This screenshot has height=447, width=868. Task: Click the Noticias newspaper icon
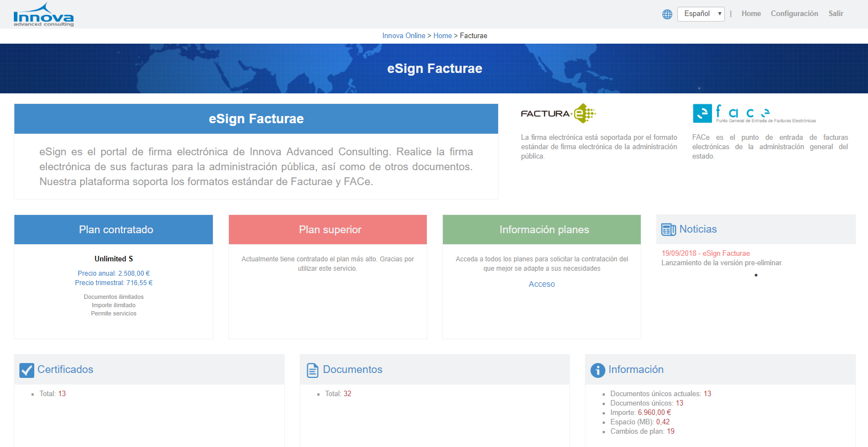click(x=668, y=229)
